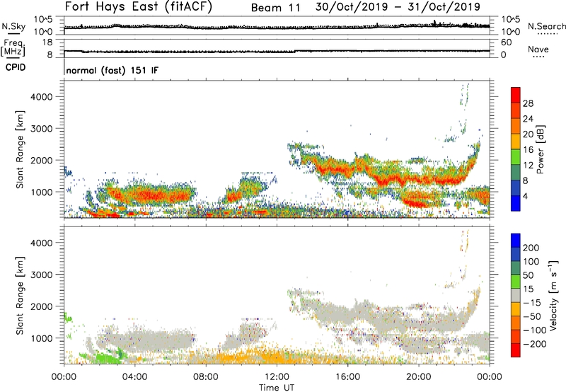Click the "2000" tick on the velocity panel
Image resolution: width=566 pixels, height=392 pixels.
point(42,306)
